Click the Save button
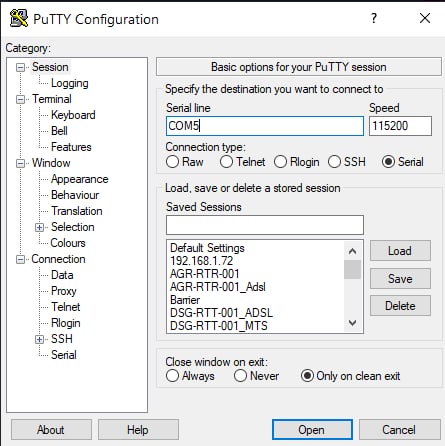445x446 pixels. click(x=400, y=278)
